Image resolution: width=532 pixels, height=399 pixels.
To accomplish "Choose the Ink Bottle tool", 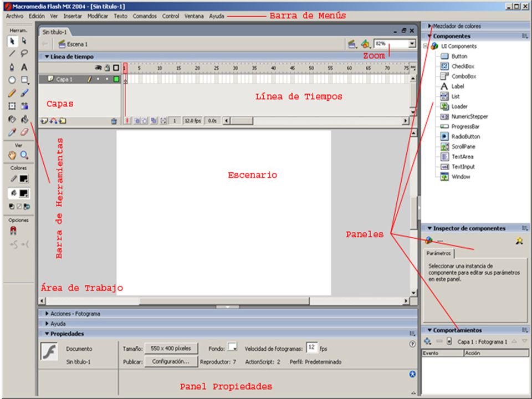I will click(12, 119).
